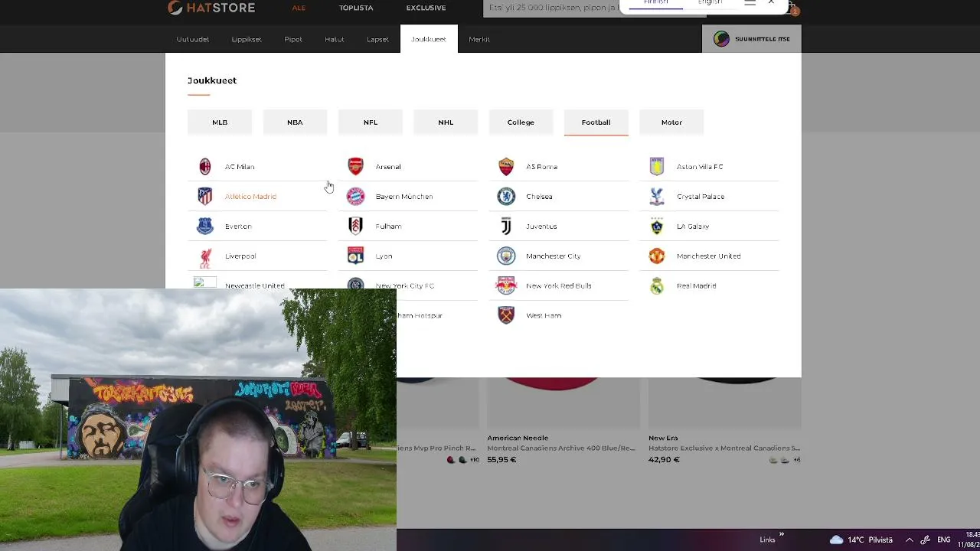Viewport: 980px width, 551px height.
Task: Choose the Aston Villa FC crest
Action: [657, 167]
